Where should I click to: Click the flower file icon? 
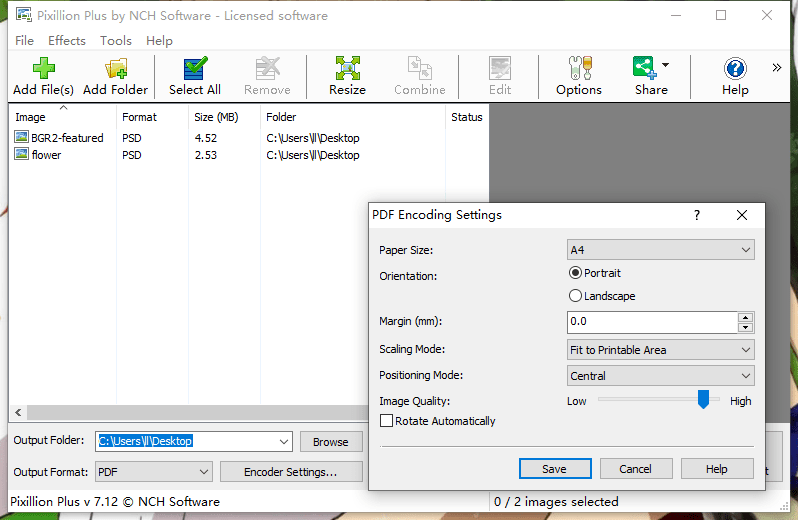[21, 154]
